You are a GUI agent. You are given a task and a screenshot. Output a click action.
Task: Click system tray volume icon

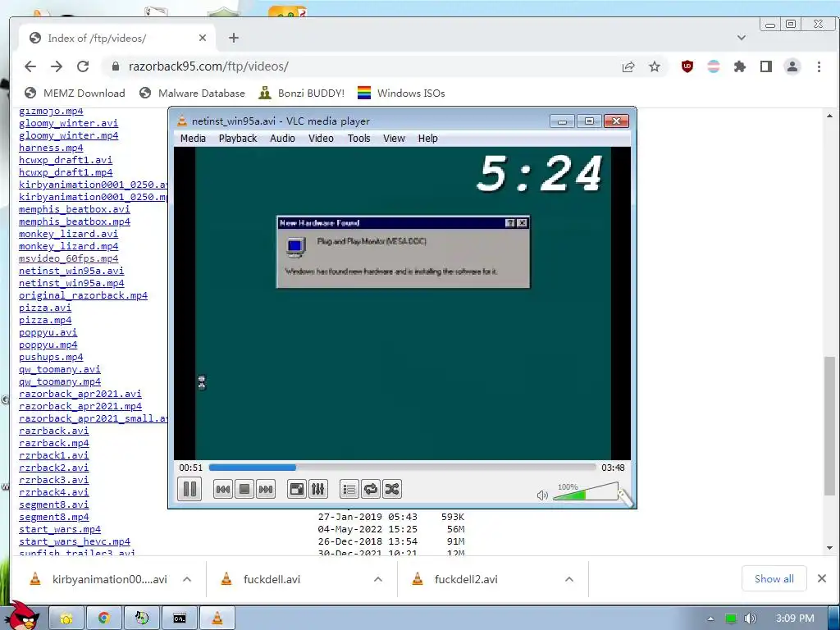tap(751, 619)
